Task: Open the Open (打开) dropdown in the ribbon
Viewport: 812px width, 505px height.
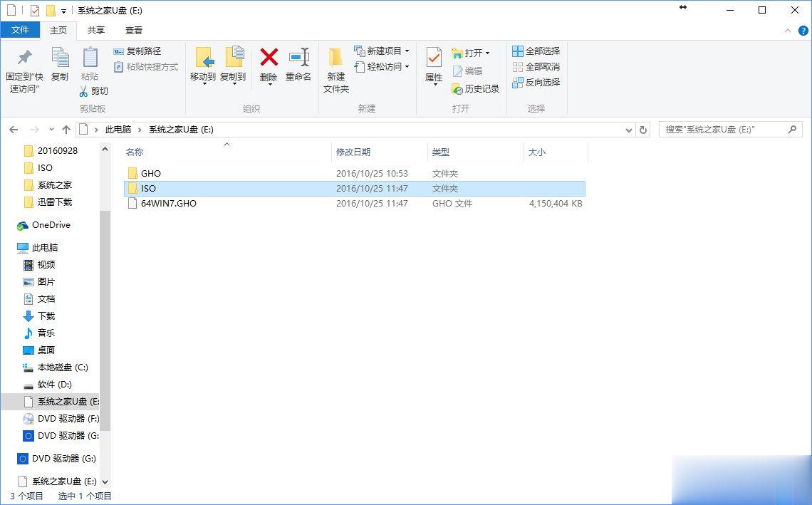Action: point(470,53)
